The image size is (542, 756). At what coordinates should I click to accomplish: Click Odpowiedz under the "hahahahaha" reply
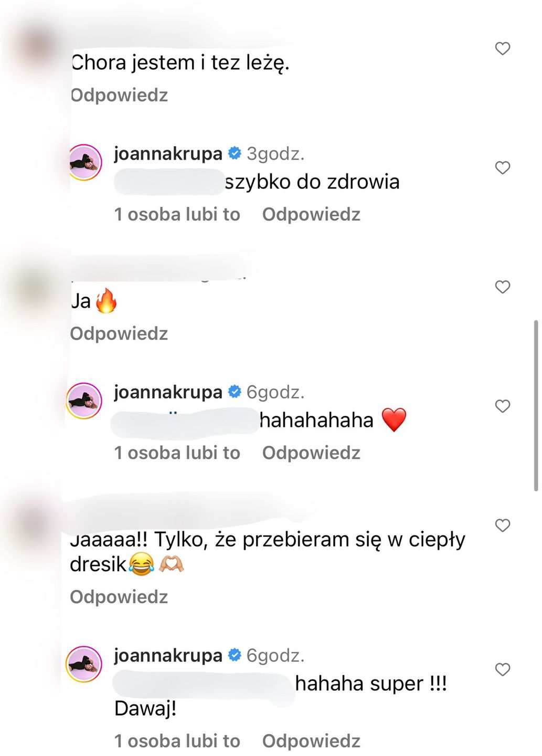(311, 453)
